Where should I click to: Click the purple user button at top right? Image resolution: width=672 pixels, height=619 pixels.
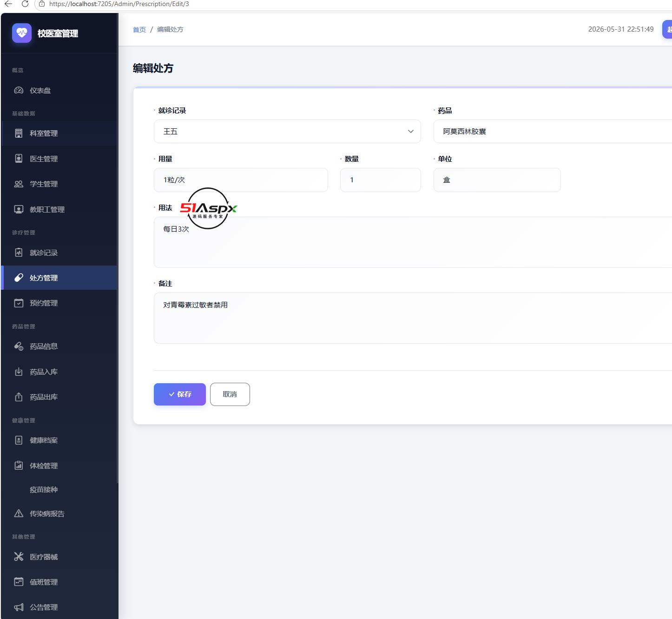click(667, 29)
